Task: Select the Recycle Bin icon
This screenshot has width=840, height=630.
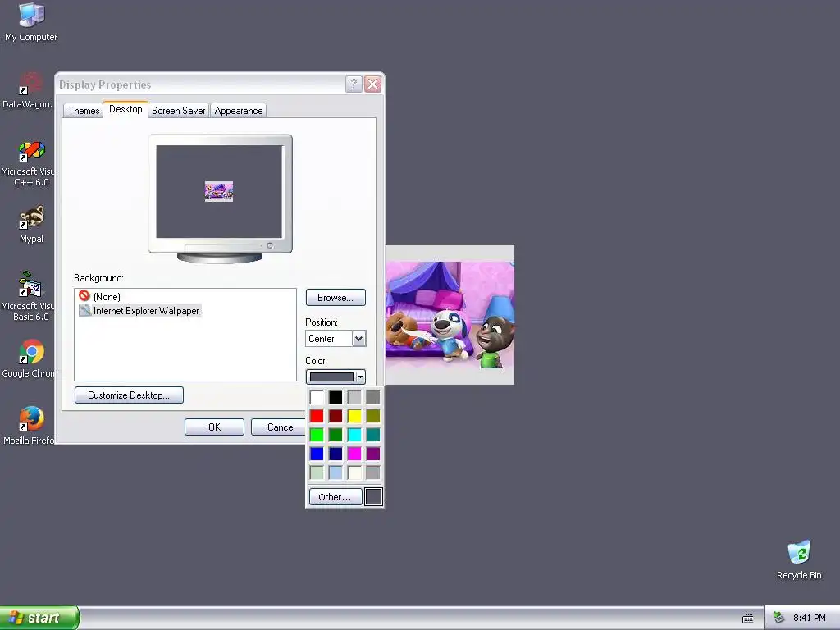Action: tap(799, 560)
